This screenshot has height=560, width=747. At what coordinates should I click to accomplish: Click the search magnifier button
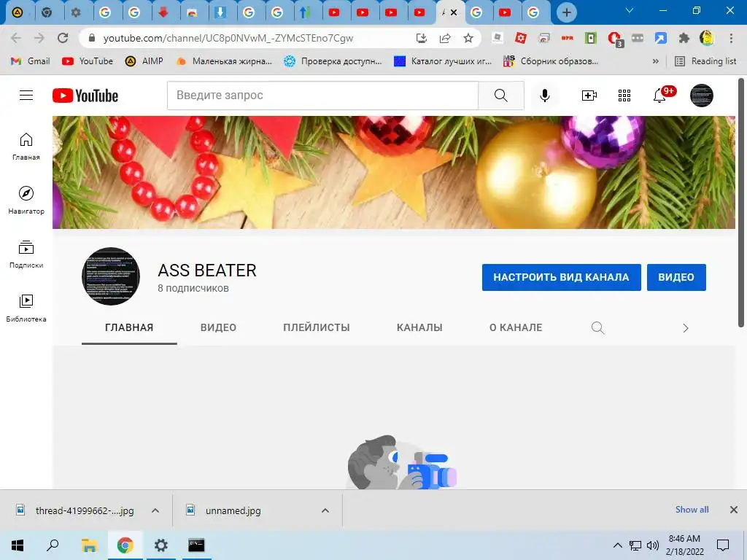click(501, 96)
